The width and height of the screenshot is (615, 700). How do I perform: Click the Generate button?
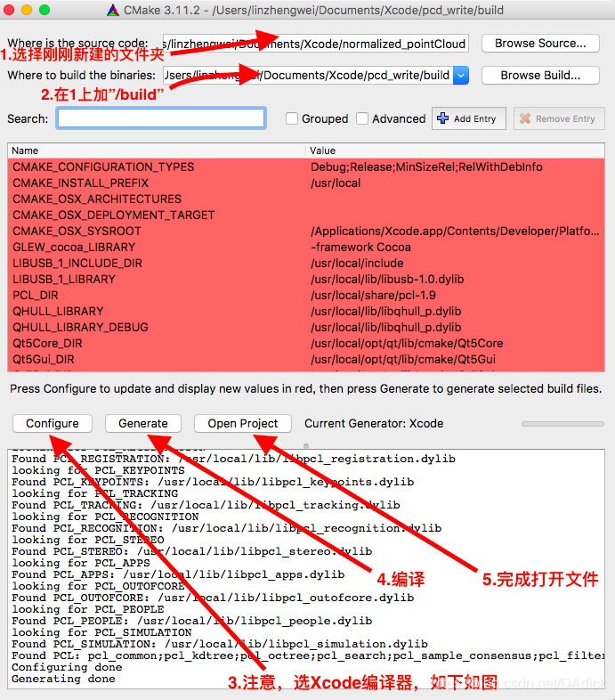(x=142, y=423)
